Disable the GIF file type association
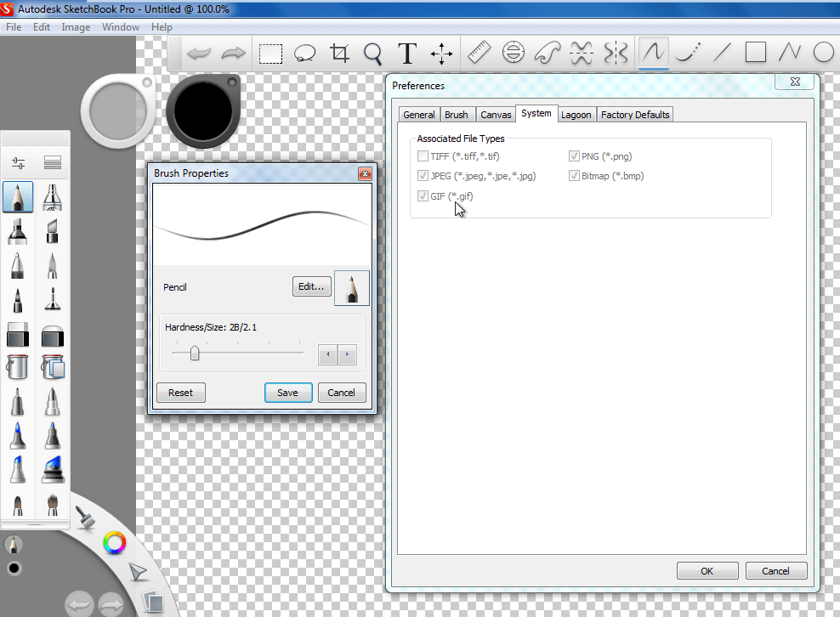Viewport: 840px width, 617px height. click(423, 196)
